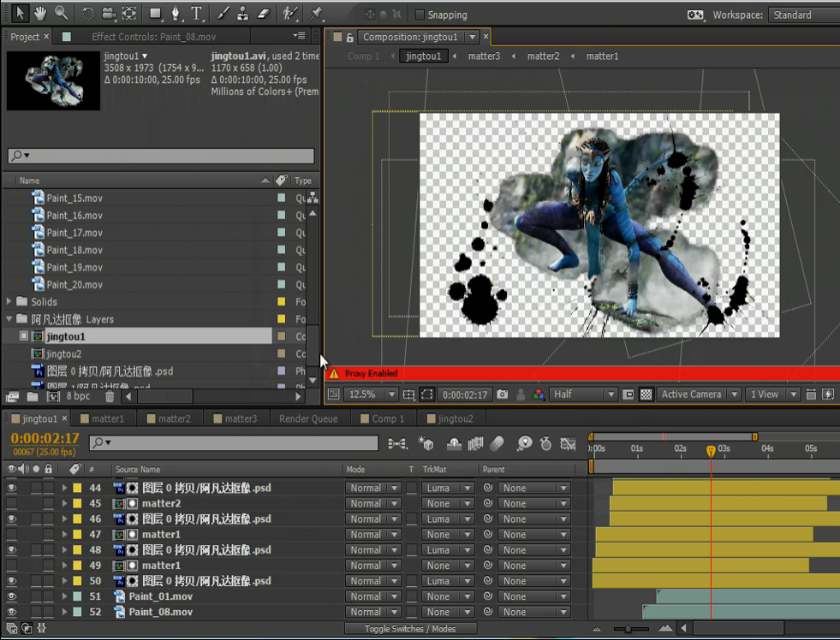Select the Rotation tool
Image resolution: width=840 pixels, height=640 pixels.
coord(88,14)
